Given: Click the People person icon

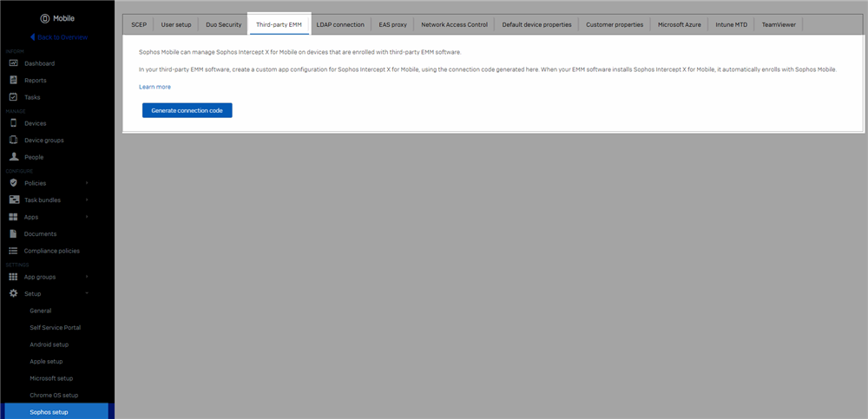Looking at the screenshot, I should pos(14,157).
